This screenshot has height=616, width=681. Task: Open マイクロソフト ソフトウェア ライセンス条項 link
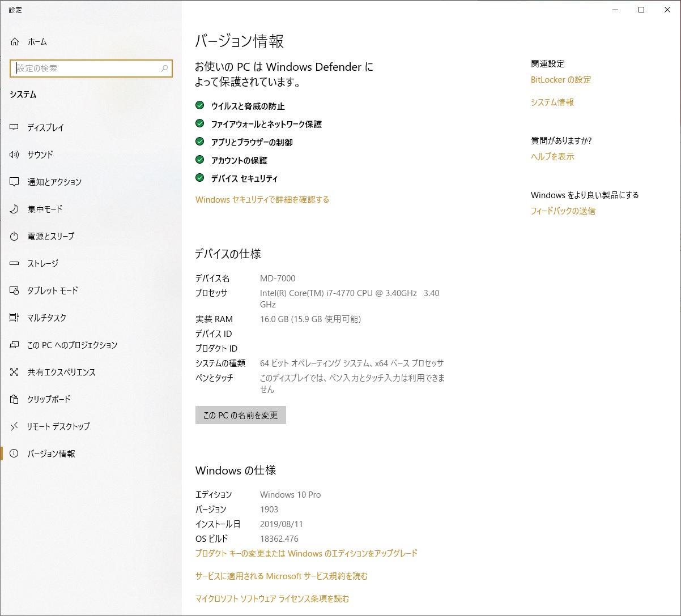tap(273, 598)
